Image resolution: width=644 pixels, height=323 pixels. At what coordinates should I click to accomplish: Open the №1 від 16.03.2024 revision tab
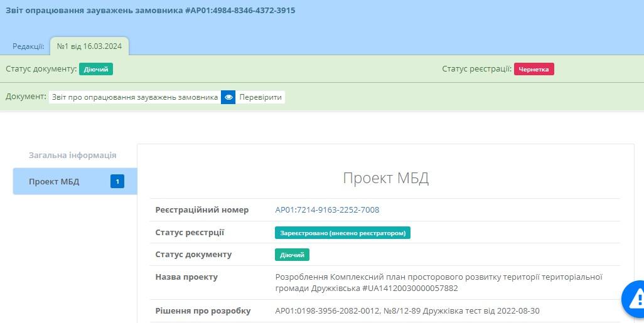89,46
